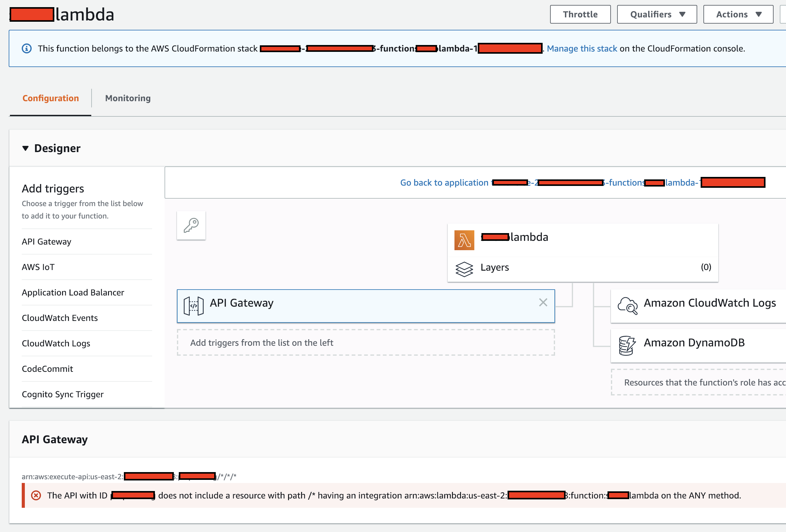
Task: Click the Layers stack icon
Action: [464, 269]
